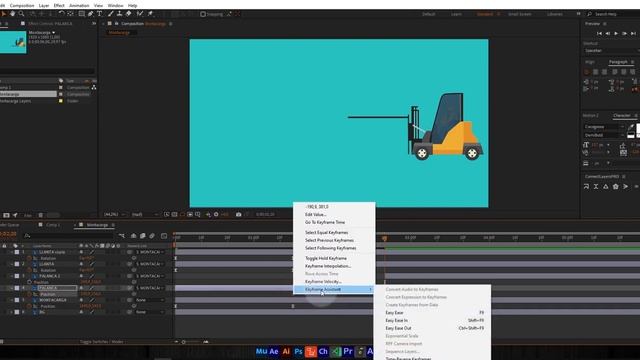640x360 pixels.
Task: Select the Roto Brush tool
Action: [x=140, y=14]
